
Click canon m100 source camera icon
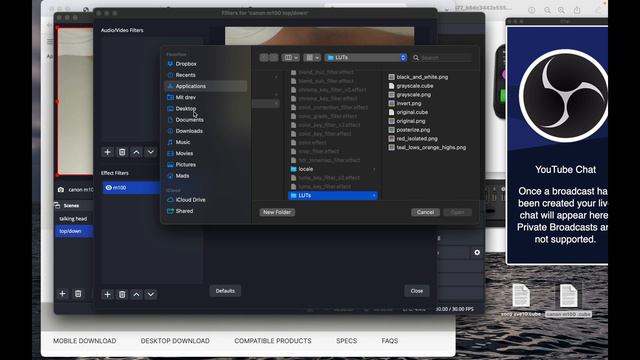tap(61, 189)
